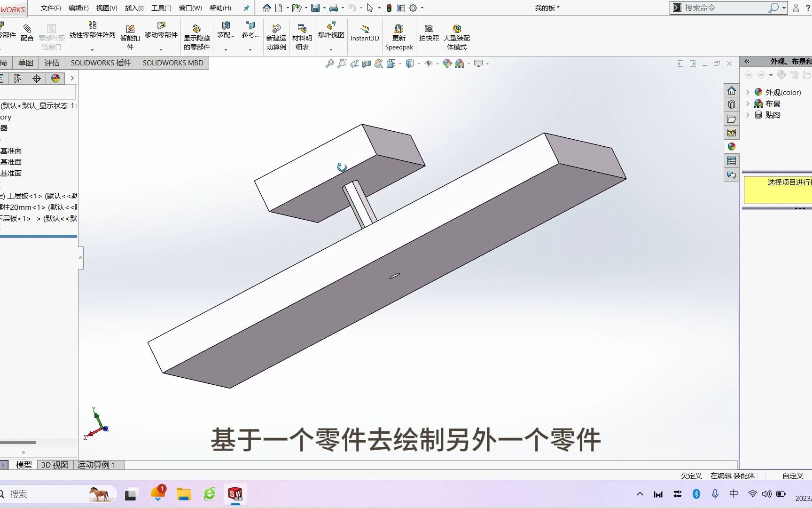Image resolution: width=812 pixels, height=508 pixels.
Task: Click 移动零部件 move component tool
Action: [161, 30]
